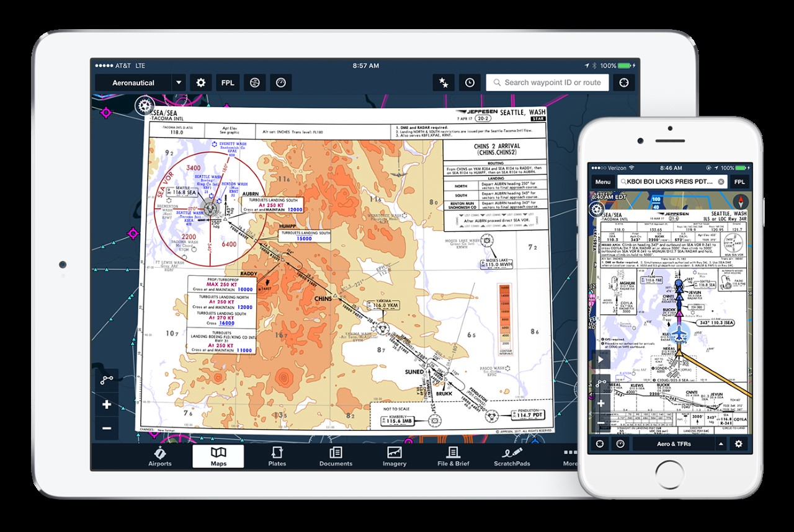Viewport: 794px width, 532px height.
Task: Switch to the ScratchPads tab
Action: click(x=512, y=456)
